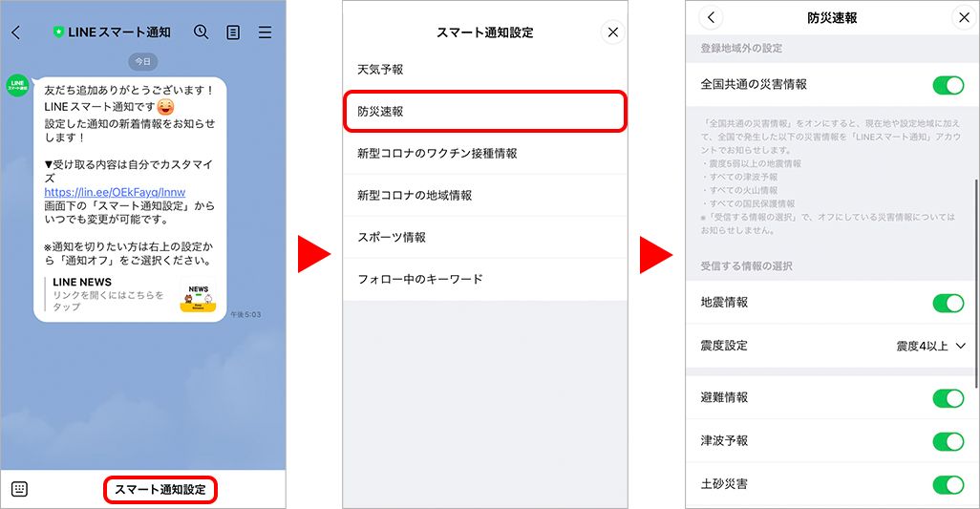Open LINE NEWS thumbnail image
The height and width of the screenshot is (509, 980).
(x=198, y=297)
